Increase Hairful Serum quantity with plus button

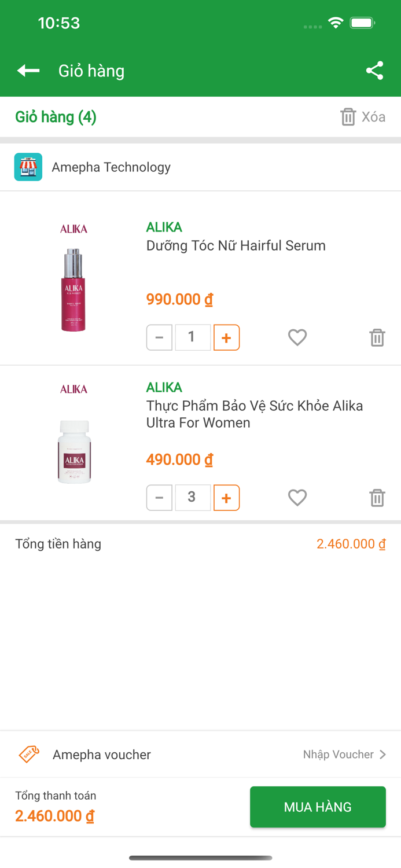point(226,337)
